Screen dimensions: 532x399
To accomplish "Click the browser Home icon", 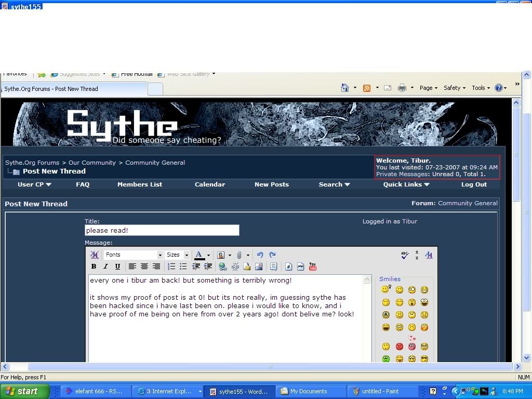I will 345,88.
